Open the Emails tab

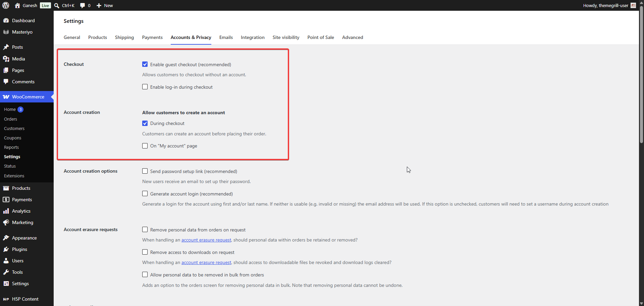226,37
